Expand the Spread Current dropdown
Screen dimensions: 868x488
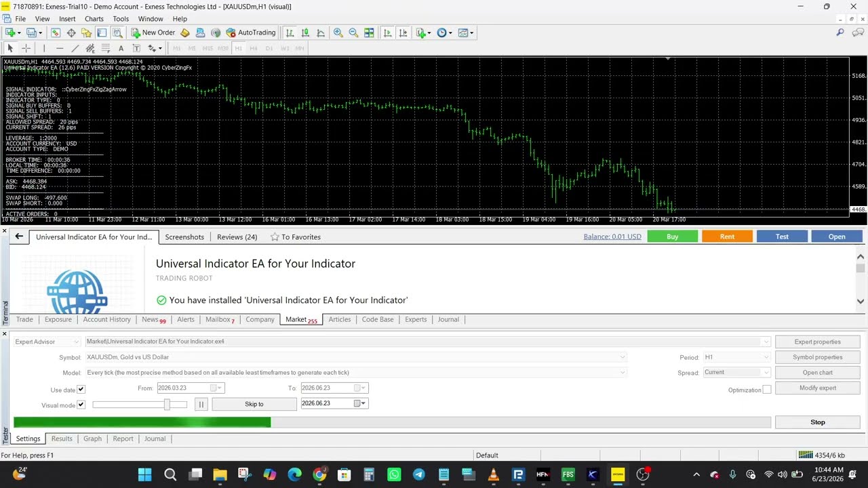[x=766, y=372]
